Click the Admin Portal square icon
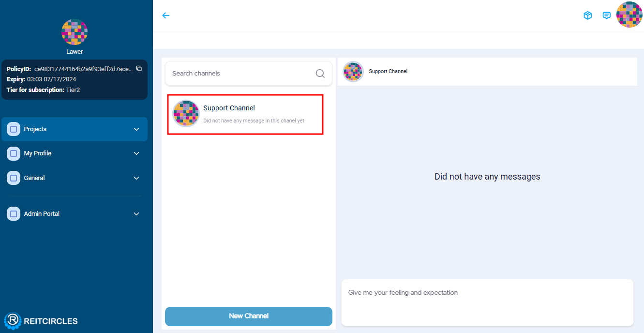Screen dimensions: 644x333 (x=14, y=214)
